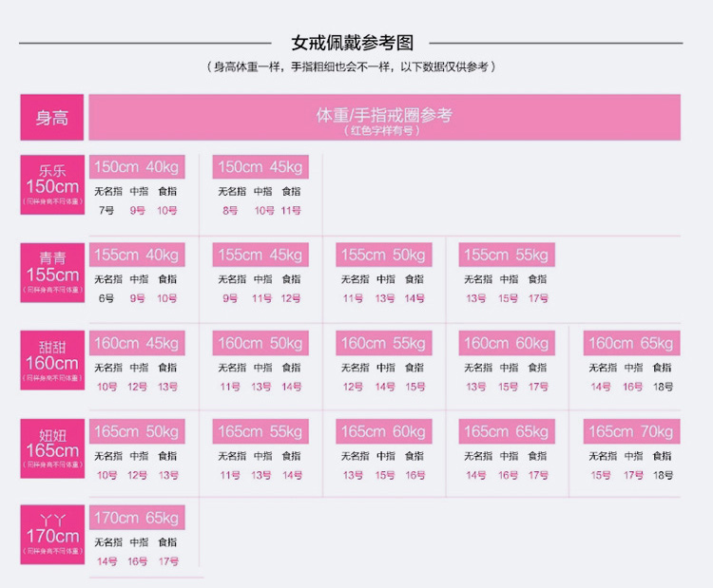Click the 155cm 55kg weight tag
The width and height of the screenshot is (713, 588).
[506, 255]
